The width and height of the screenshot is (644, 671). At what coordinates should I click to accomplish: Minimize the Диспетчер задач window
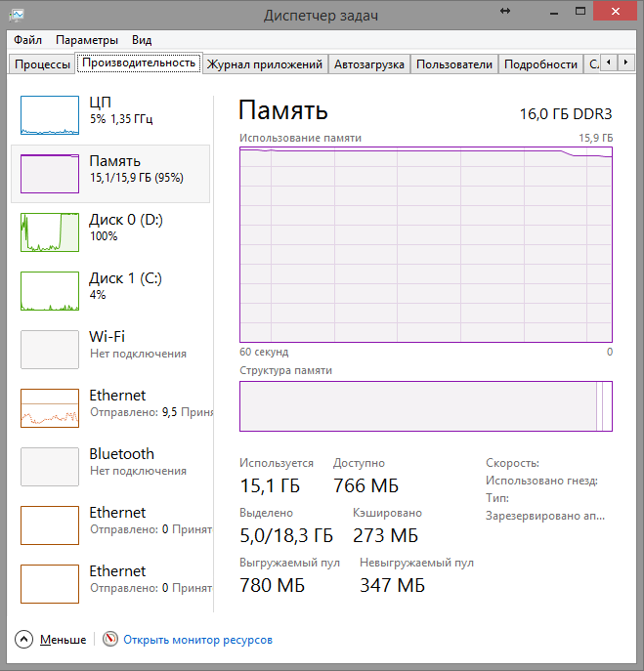[x=554, y=12]
